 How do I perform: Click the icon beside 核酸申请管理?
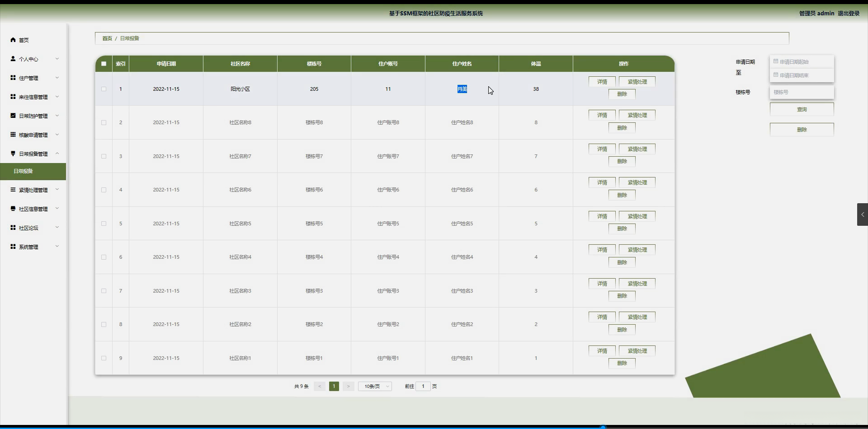pyautogui.click(x=13, y=135)
